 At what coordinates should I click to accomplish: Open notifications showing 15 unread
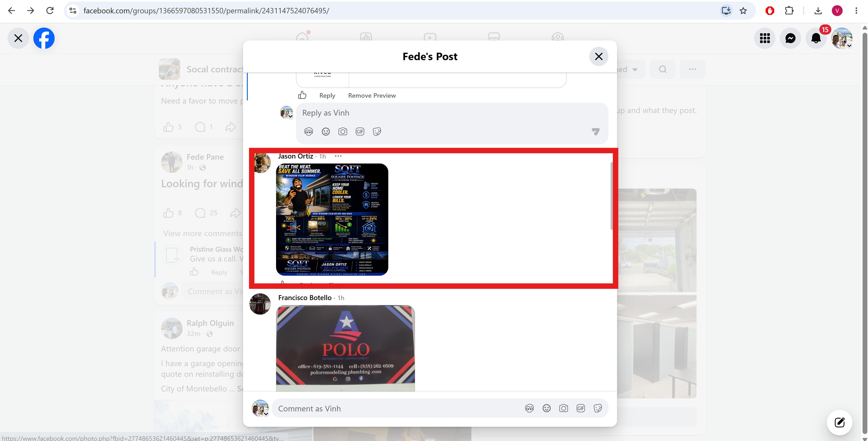(816, 38)
